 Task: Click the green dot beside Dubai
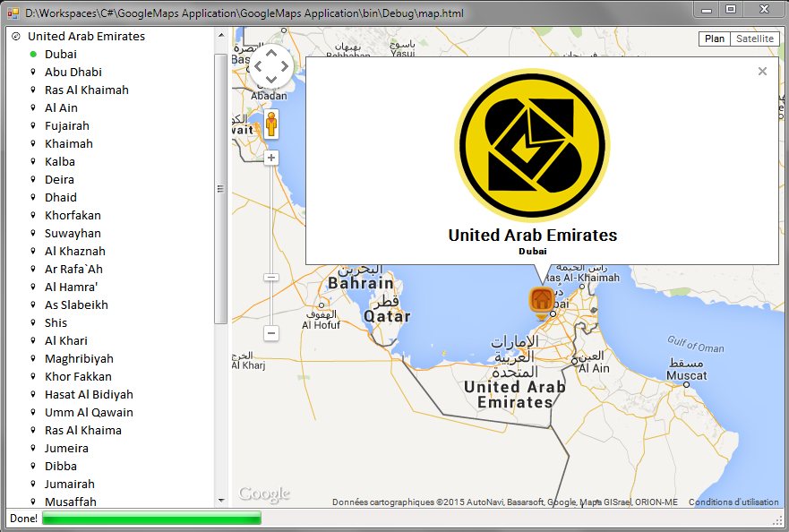click(33, 54)
